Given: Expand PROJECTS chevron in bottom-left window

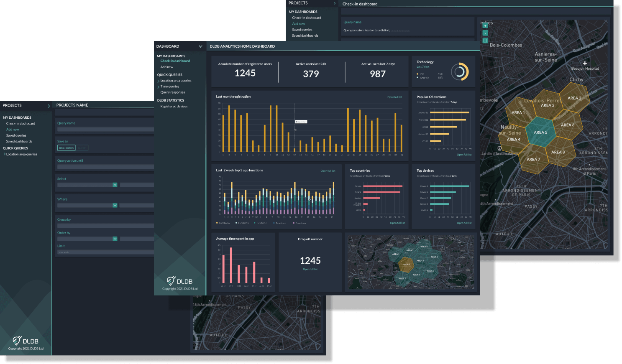Looking at the screenshot, I should point(49,106).
